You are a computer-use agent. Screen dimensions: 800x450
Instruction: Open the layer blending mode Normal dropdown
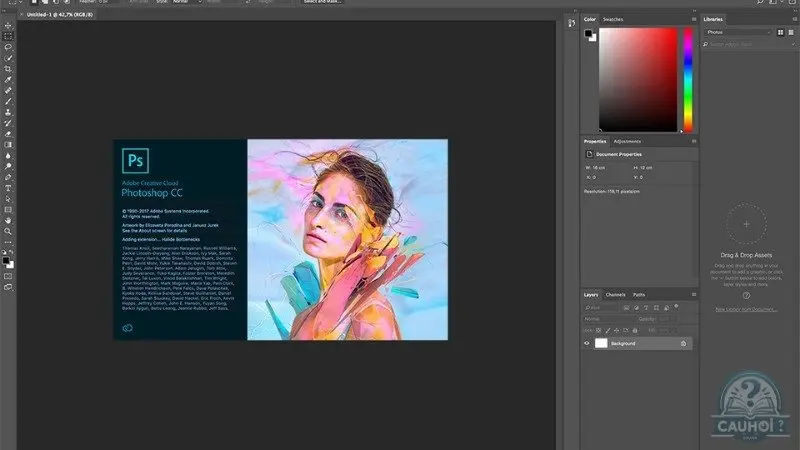(608, 319)
